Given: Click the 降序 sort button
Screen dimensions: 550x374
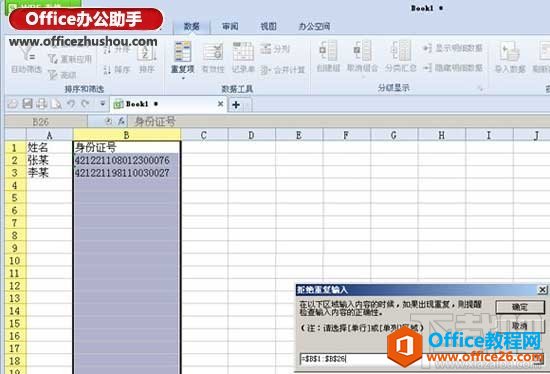Looking at the screenshot, I should (117, 69).
